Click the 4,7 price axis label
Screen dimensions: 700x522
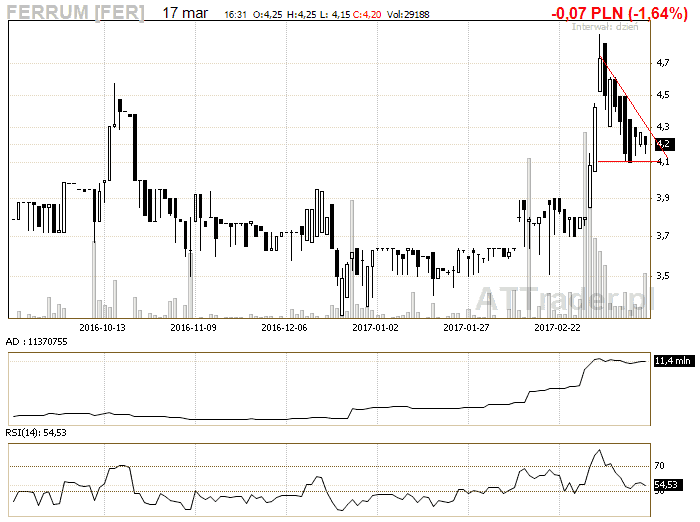(662, 63)
